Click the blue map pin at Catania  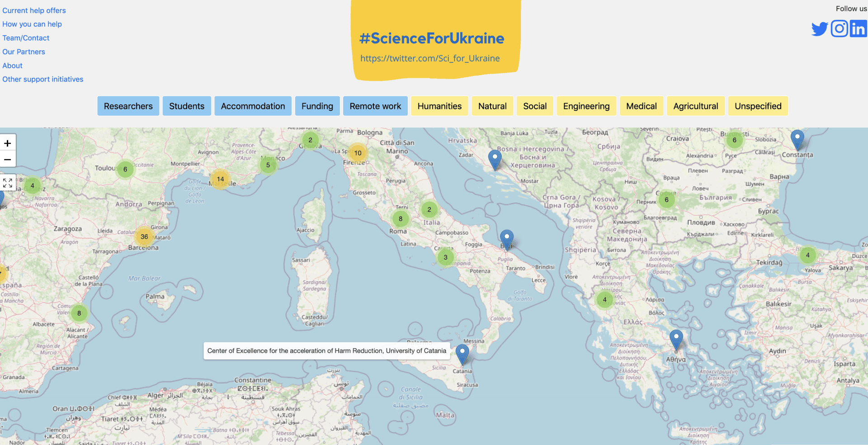click(462, 353)
